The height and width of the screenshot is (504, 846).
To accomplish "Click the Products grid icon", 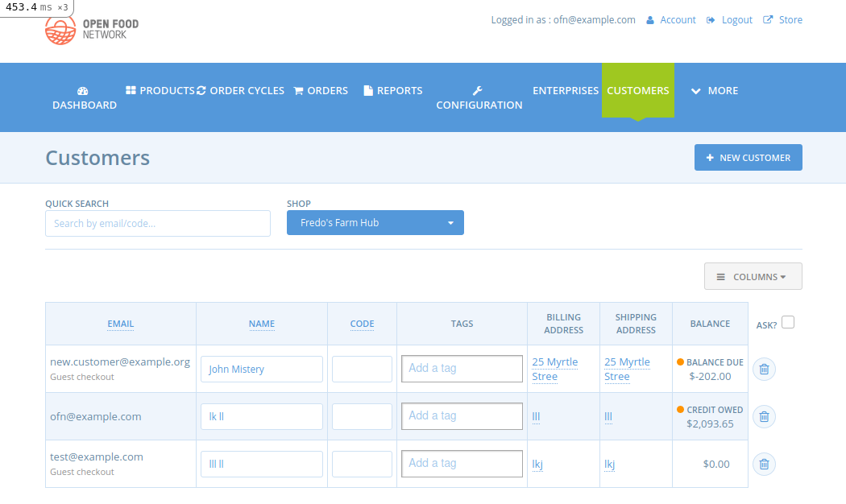I will [x=131, y=90].
